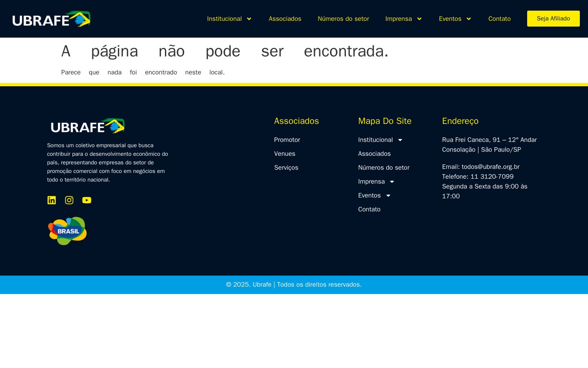Open Institucional in the footer site map
588x368 pixels.
click(x=375, y=140)
